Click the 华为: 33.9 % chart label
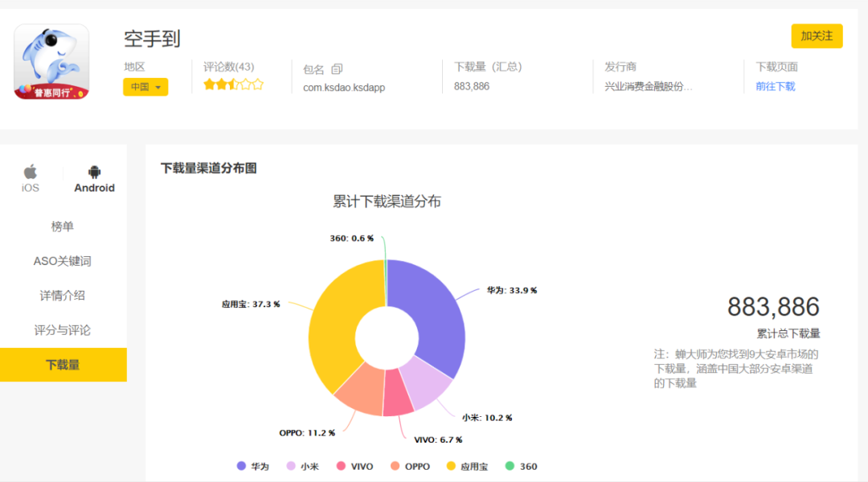 pos(512,290)
